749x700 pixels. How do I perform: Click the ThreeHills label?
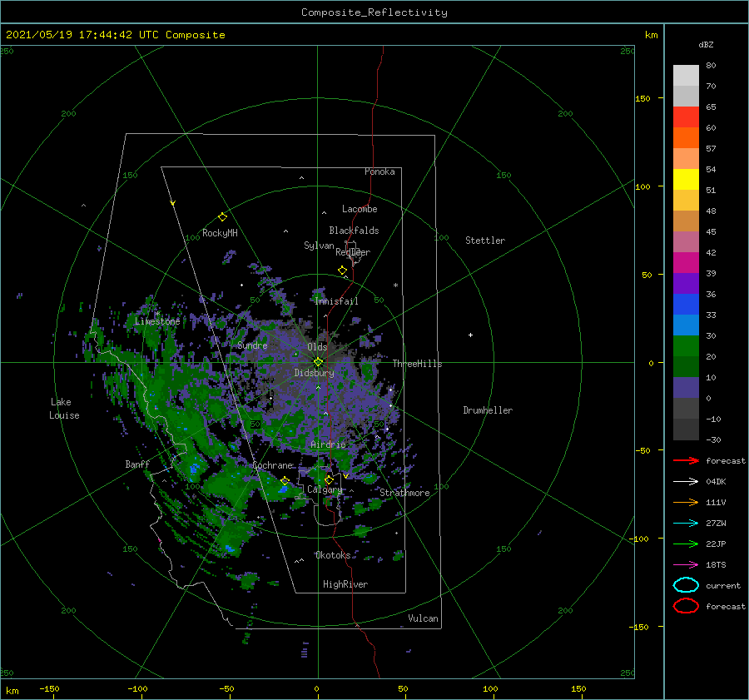(418, 364)
